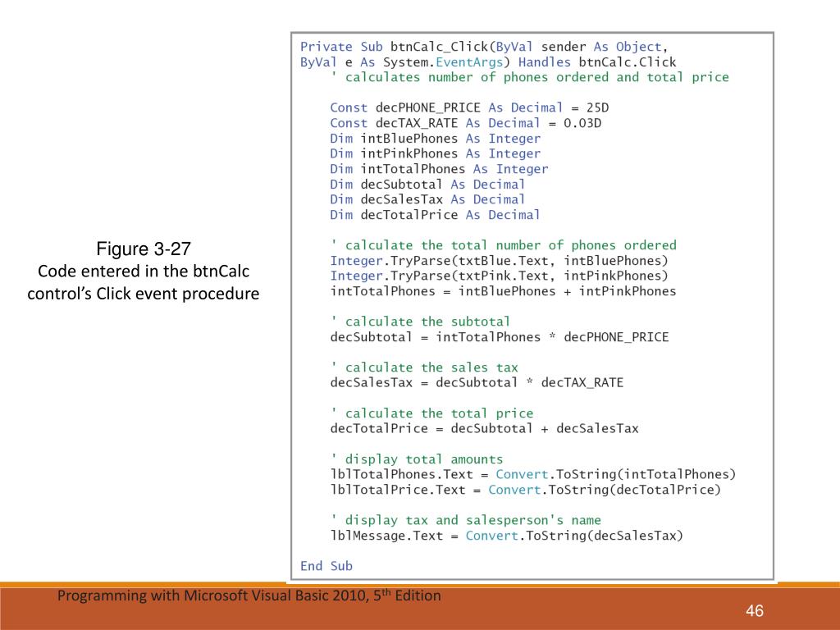This screenshot has width=840, height=630.
Task: Click comment 'calculates number of phones ordered and total price'
Action: (529, 77)
